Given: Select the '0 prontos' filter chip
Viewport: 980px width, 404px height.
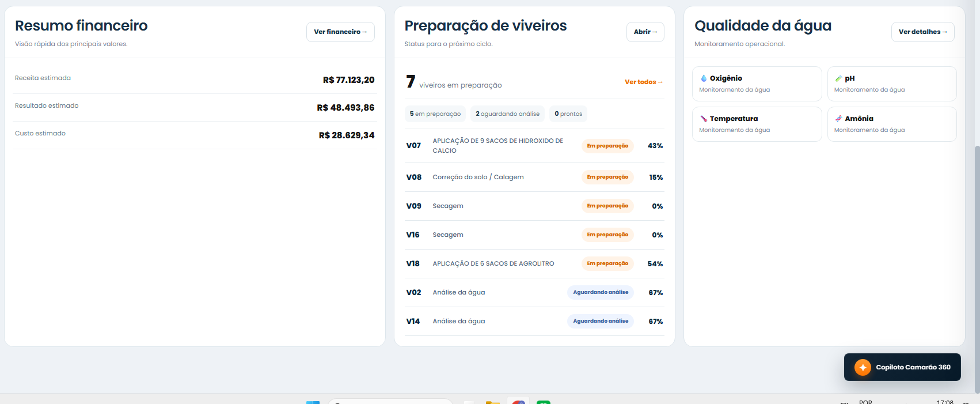Looking at the screenshot, I should [x=568, y=114].
